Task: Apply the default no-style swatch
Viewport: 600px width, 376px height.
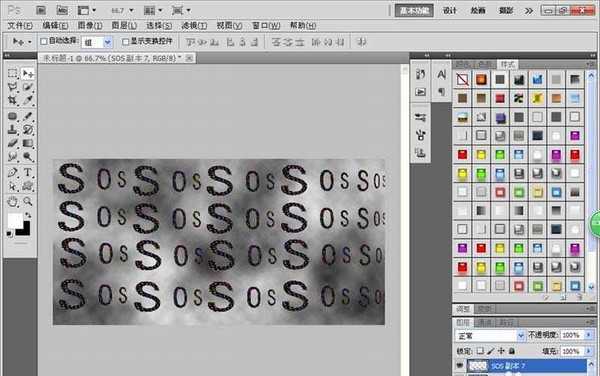Action: click(x=462, y=80)
